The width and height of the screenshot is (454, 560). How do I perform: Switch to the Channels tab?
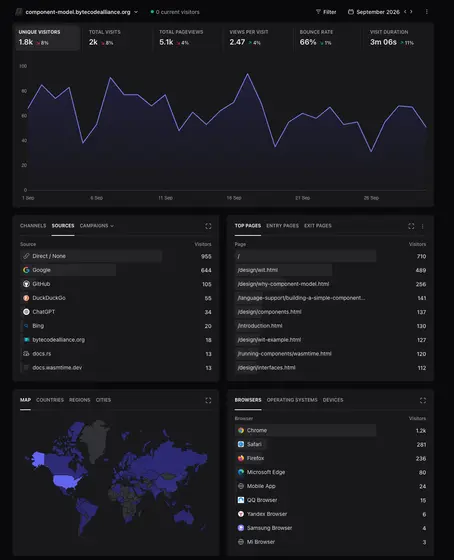(x=33, y=226)
